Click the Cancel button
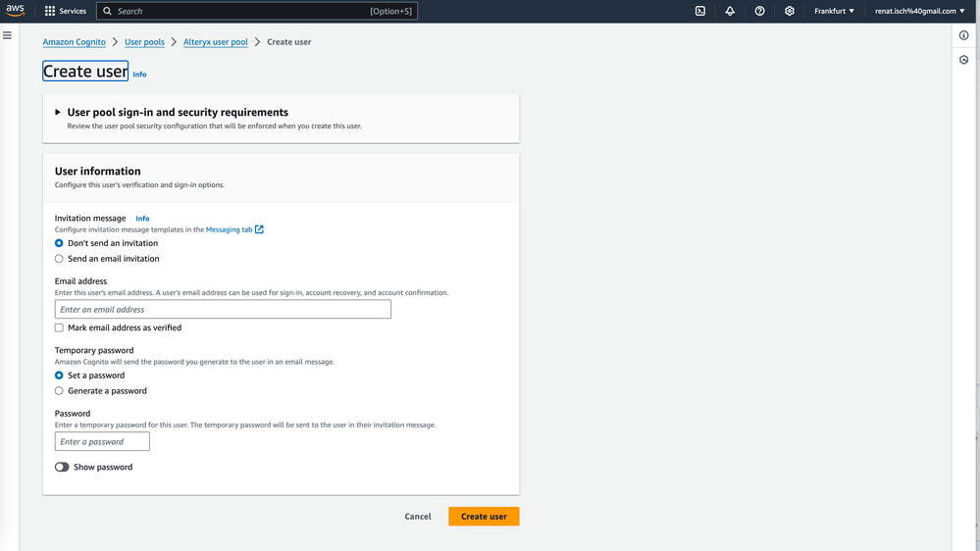The height and width of the screenshot is (551, 980). [418, 517]
